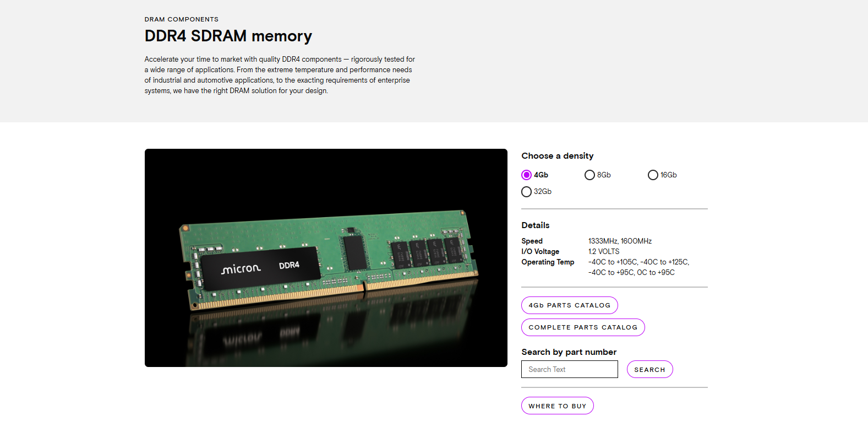Click the Speed value 1333MHz, 1600MHz
Viewport: 868px width, 421px height.
(x=620, y=241)
